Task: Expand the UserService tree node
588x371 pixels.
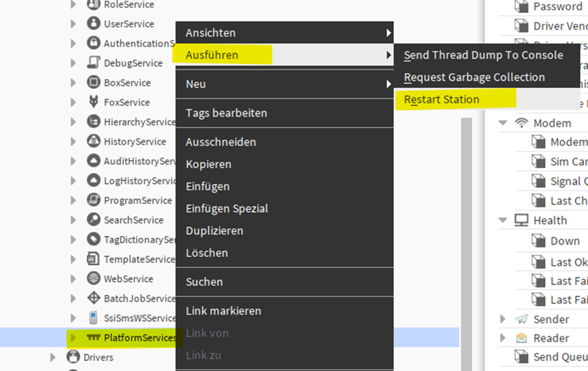Action: [73, 24]
